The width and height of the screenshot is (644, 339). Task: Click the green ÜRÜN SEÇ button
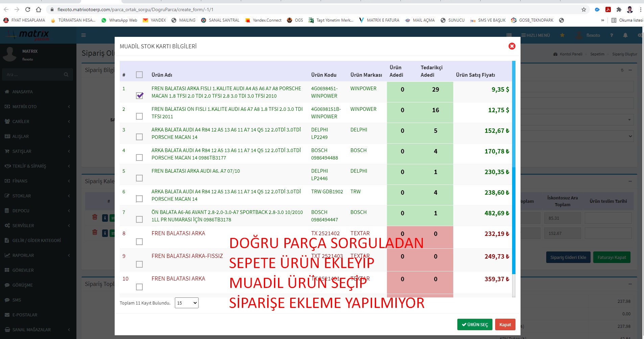475,324
